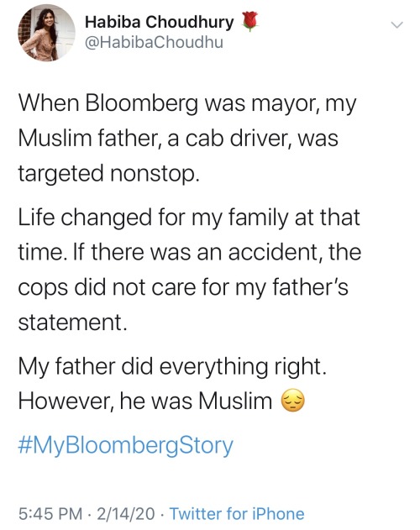Screen dimensions: 420x530
Task: Click the text 'targeted nonstop.'
Action: tap(108, 173)
